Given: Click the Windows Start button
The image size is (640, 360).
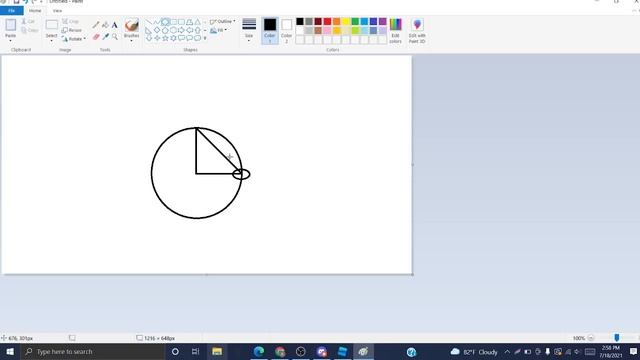Looking at the screenshot, I should (x=10, y=351).
